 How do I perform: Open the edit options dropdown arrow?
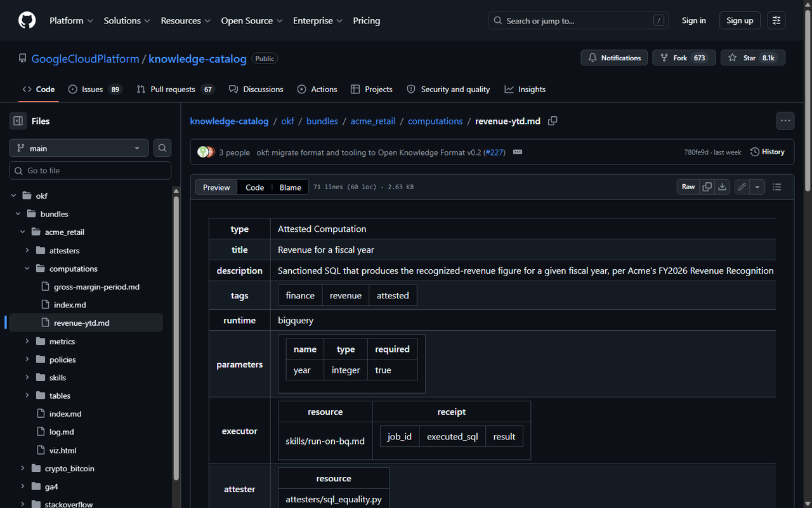coord(757,187)
